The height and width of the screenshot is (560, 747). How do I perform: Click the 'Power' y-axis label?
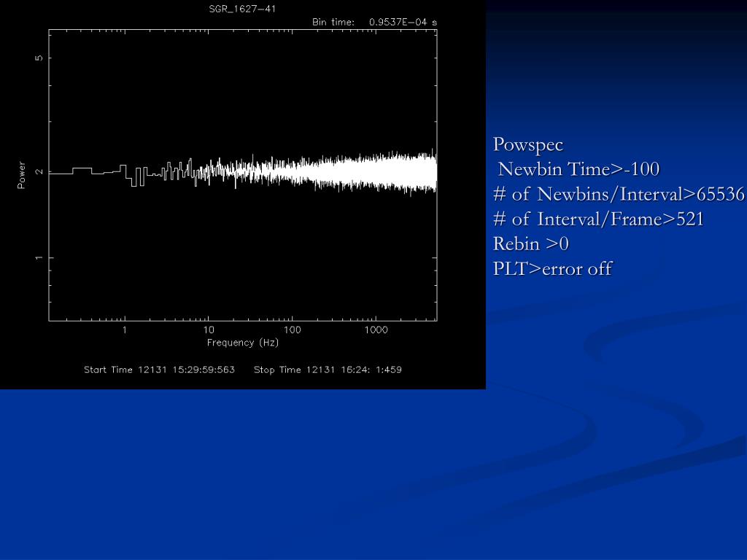tap(21, 175)
